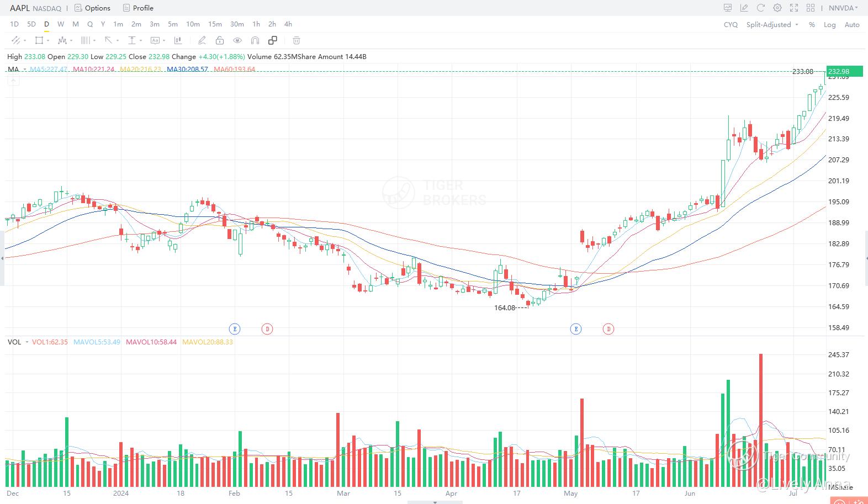
Task: Expand the chart to fullscreen
Action: click(794, 8)
